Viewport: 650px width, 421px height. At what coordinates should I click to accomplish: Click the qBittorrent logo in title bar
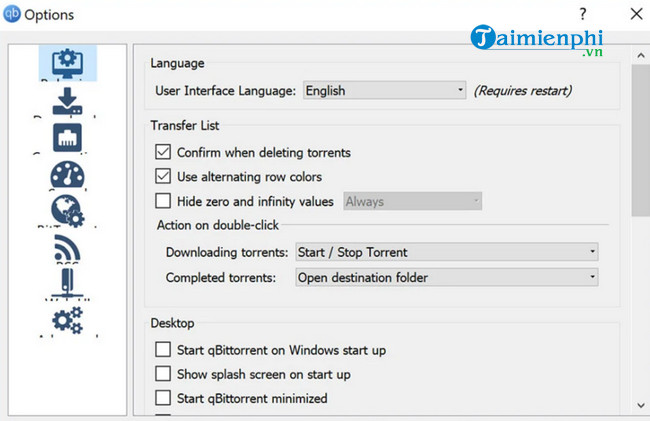[x=12, y=14]
